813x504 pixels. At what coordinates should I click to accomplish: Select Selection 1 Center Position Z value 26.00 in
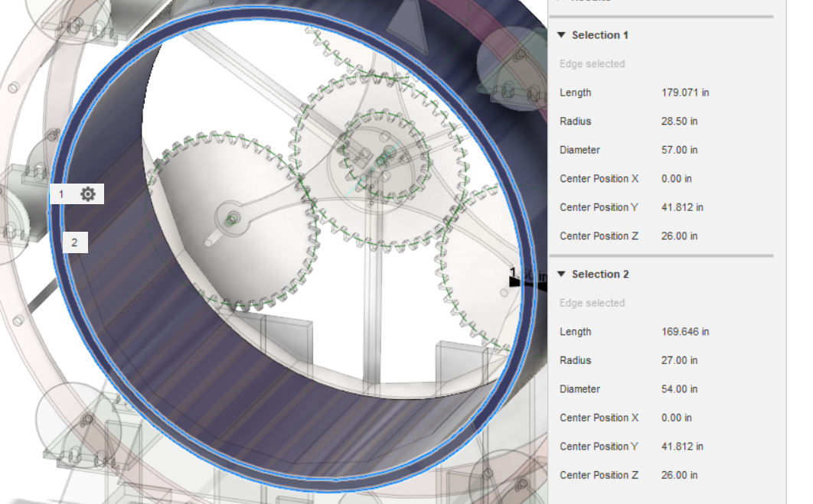pos(679,236)
